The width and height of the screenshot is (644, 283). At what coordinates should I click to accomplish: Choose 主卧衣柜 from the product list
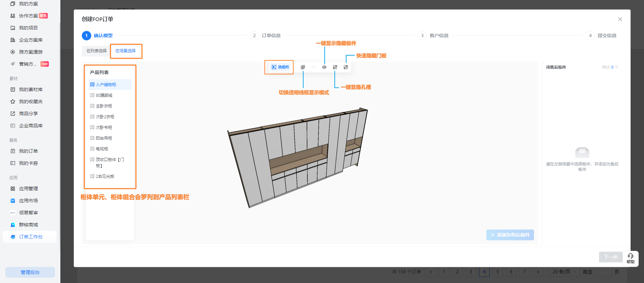[x=104, y=106]
